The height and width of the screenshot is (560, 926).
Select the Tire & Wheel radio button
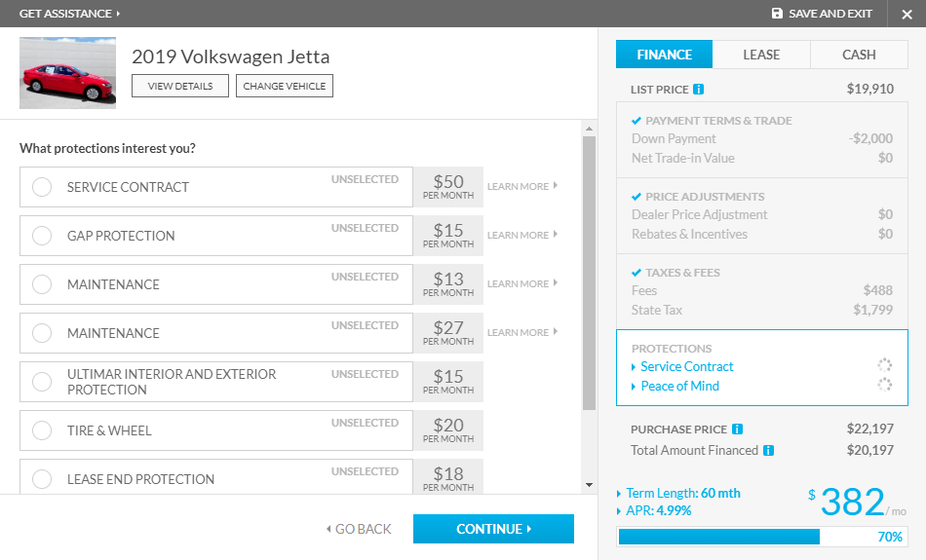click(42, 430)
